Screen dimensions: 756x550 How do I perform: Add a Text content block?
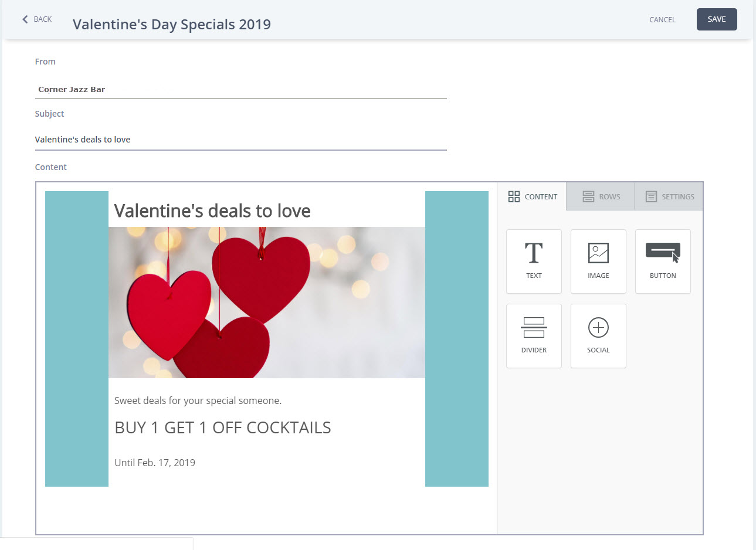click(534, 262)
